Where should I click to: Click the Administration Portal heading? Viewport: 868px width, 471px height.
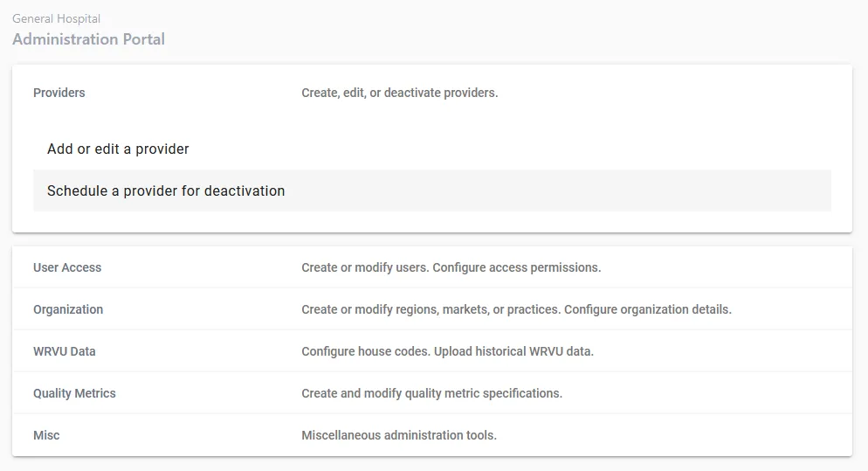88,39
